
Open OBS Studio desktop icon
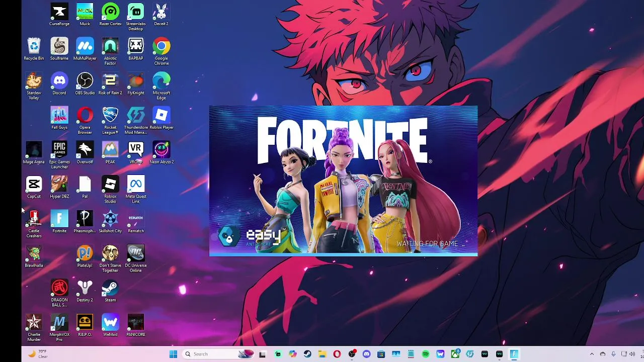(x=85, y=84)
